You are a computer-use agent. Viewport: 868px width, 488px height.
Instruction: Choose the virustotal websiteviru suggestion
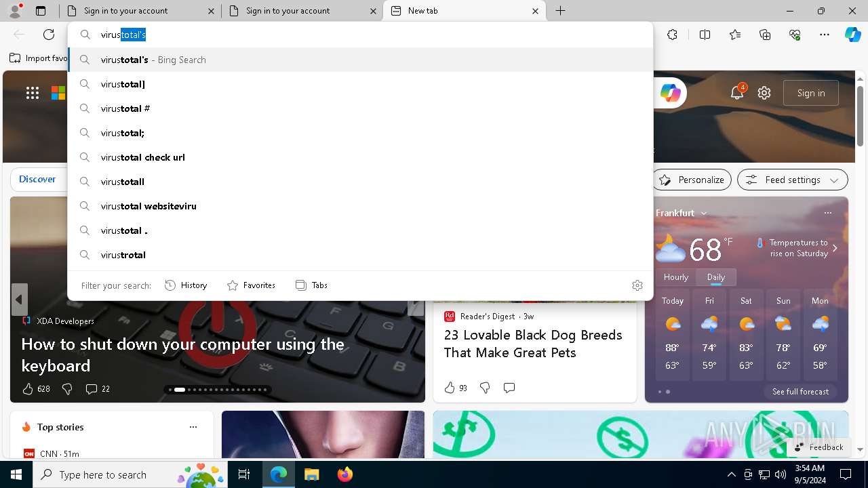361,206
